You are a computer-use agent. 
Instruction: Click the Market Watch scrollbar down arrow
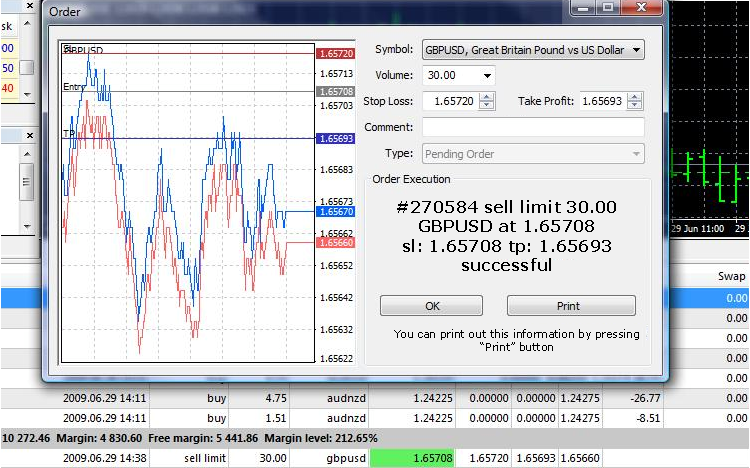pyautogui.click(x=27, y=94)
